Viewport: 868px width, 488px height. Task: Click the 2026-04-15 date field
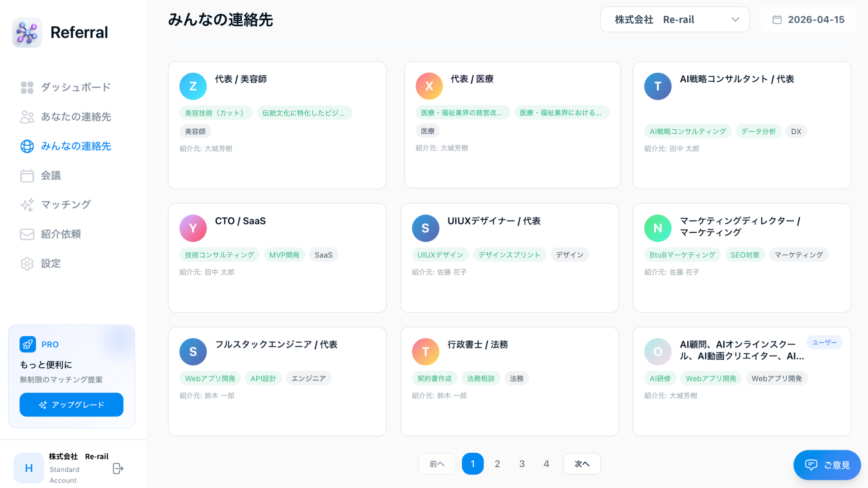point(808,20)
